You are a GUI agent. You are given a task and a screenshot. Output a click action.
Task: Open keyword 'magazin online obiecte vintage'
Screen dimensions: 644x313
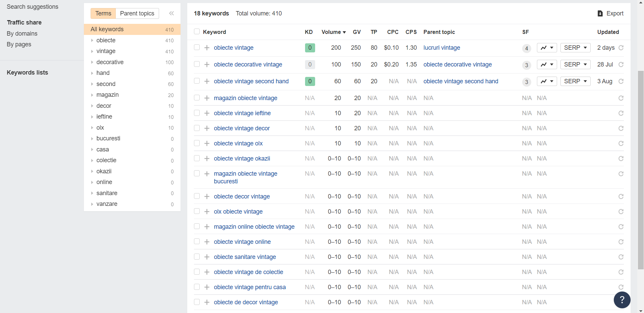[254, 227]
